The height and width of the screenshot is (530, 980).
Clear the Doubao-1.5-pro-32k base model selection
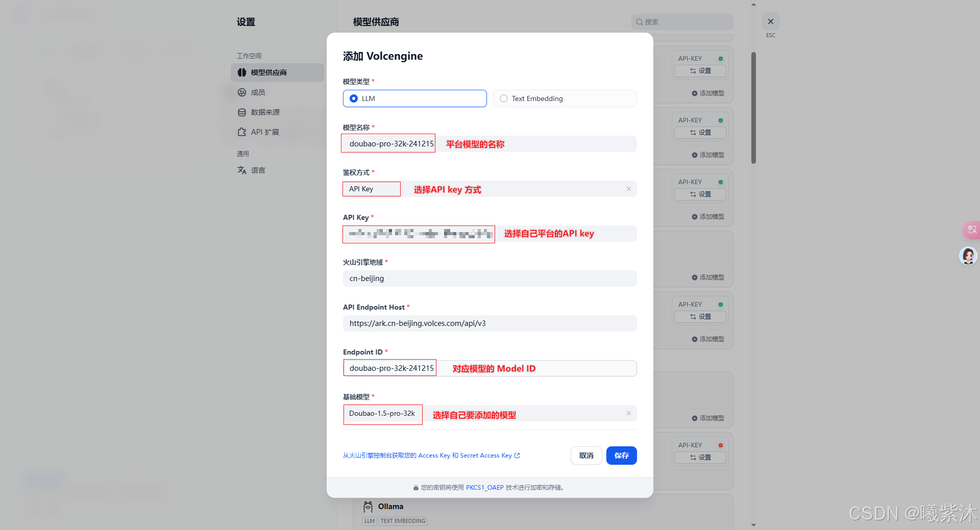point(629,413)
